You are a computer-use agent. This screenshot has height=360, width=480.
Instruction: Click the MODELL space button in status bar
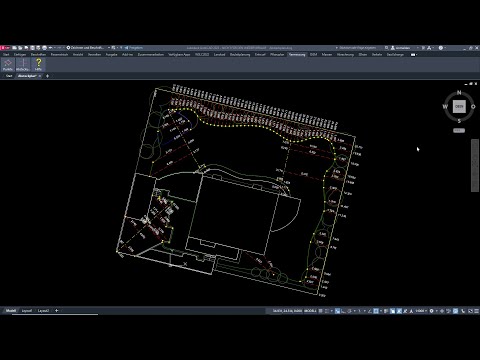tap(310, 311)
